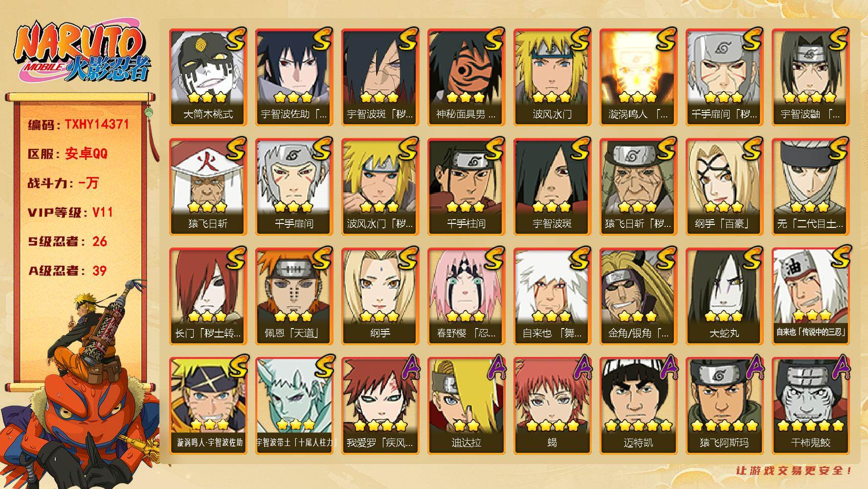Choose the 猿飞阿斯玛 ninja card
868x489 pixels.
click(724, 406)
